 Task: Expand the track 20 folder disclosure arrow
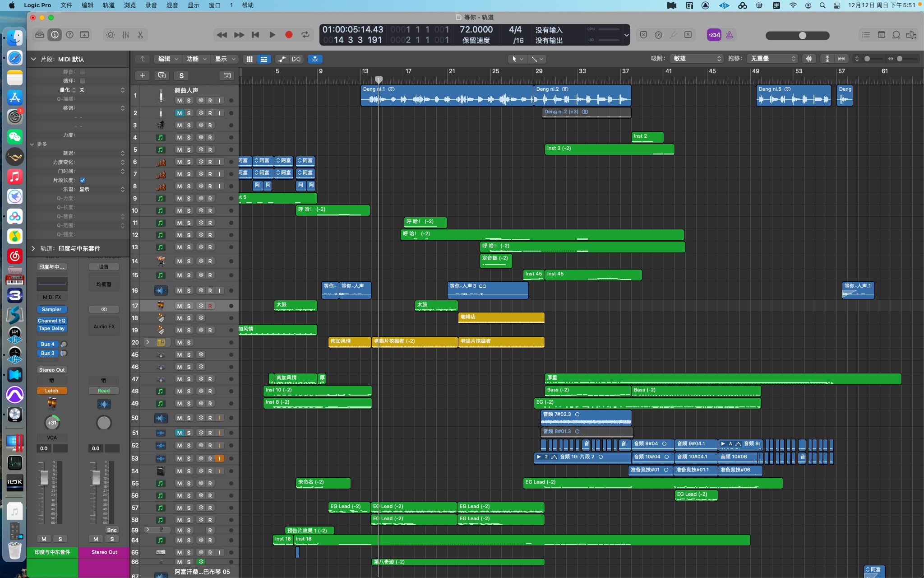[x=147, y=342]
